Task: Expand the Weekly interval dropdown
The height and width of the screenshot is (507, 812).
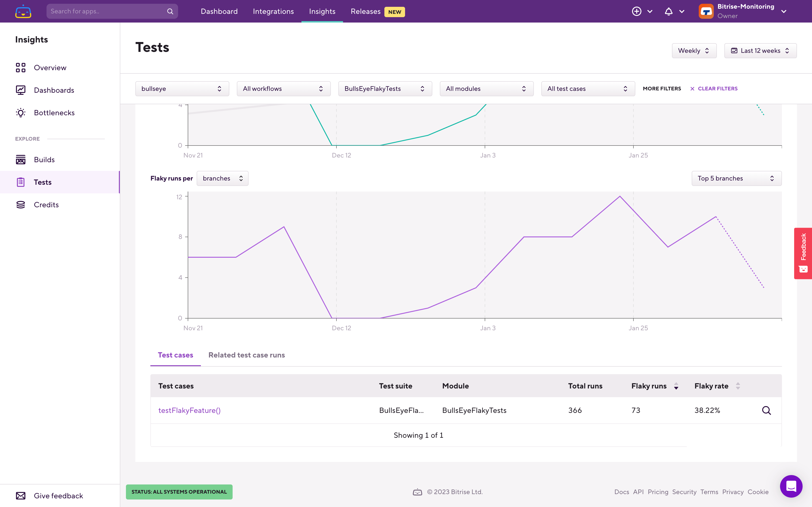Action: [694, 51]
